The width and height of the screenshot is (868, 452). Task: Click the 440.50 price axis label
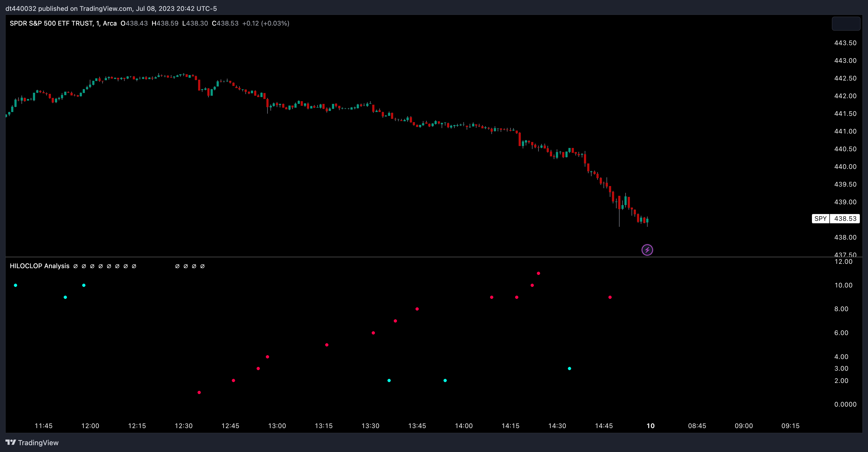(x=845, y=149)
